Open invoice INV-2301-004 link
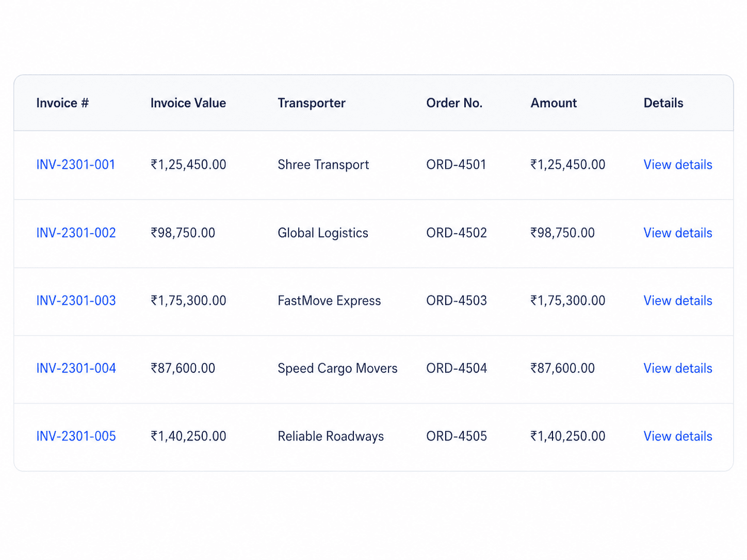The height and width of the screenshot is (560, 747). pyautogui.click(x=76, y=369)
